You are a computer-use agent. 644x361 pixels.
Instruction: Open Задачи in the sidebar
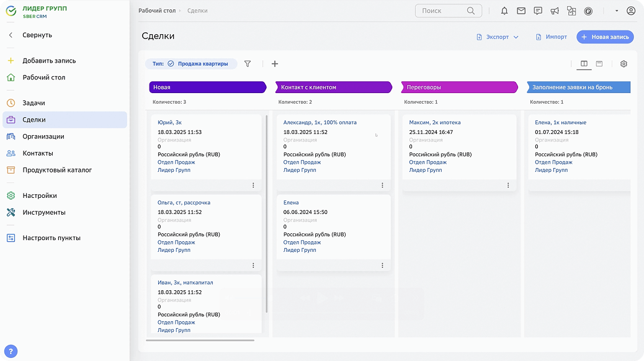point(34,103)
